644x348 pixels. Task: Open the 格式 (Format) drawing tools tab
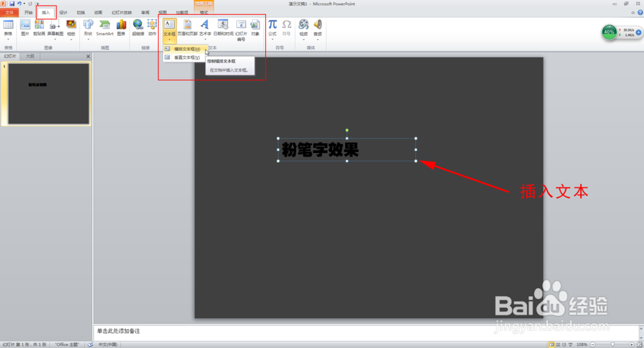[204, 12]
